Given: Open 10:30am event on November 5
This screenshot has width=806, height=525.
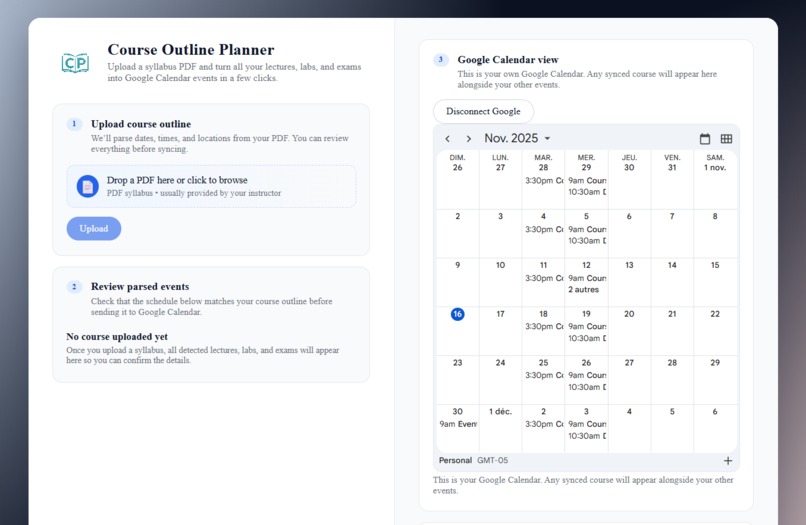Looking at the screenshot, I should tap(587, 241).
